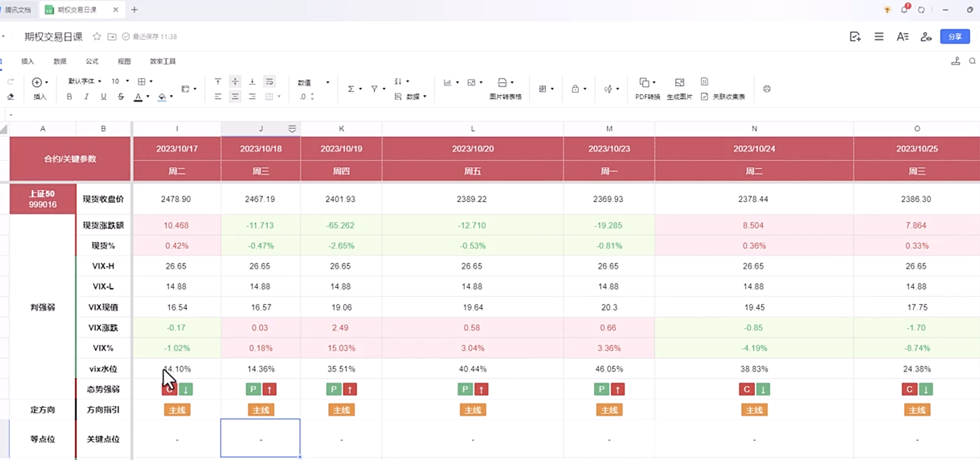The height and width of the screenshot is (460, 980).
Task: Toggle text wrap alignment button
Action: [269, 81]
